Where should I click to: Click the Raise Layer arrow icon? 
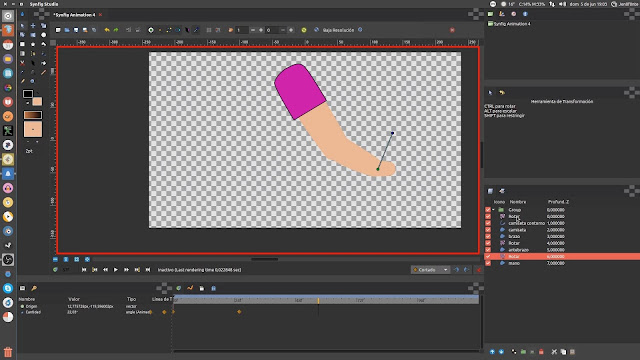[492, 351]
